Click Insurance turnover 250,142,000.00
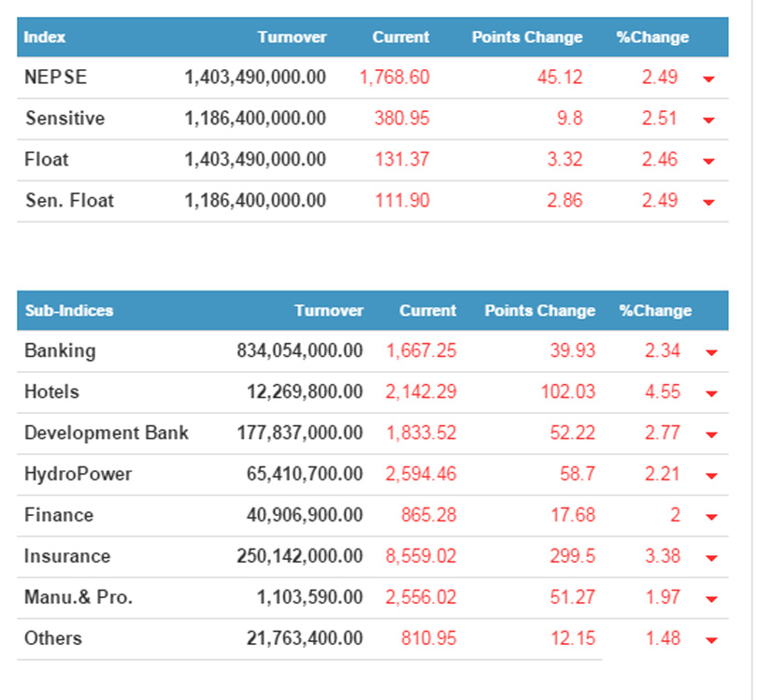Viewport: 757px width, 700px height. click(x=300, y=556)
